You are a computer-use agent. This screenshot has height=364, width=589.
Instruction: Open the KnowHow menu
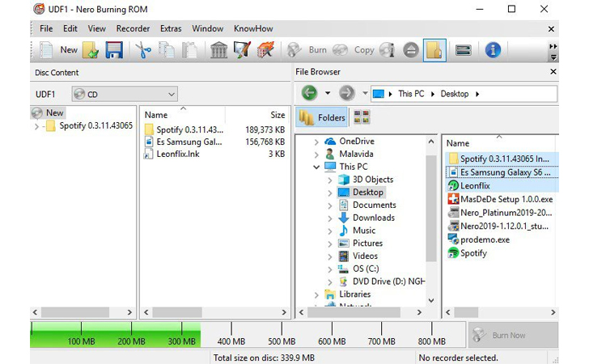(253, 28)
